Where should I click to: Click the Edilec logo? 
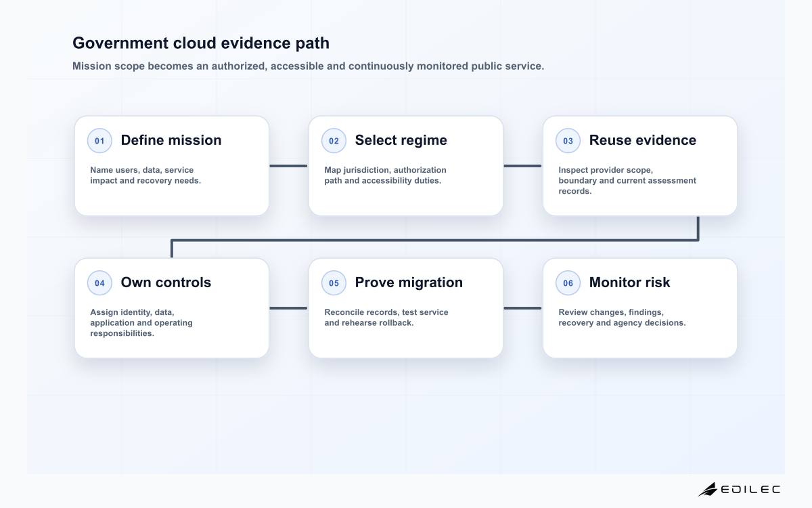(739, 489)
